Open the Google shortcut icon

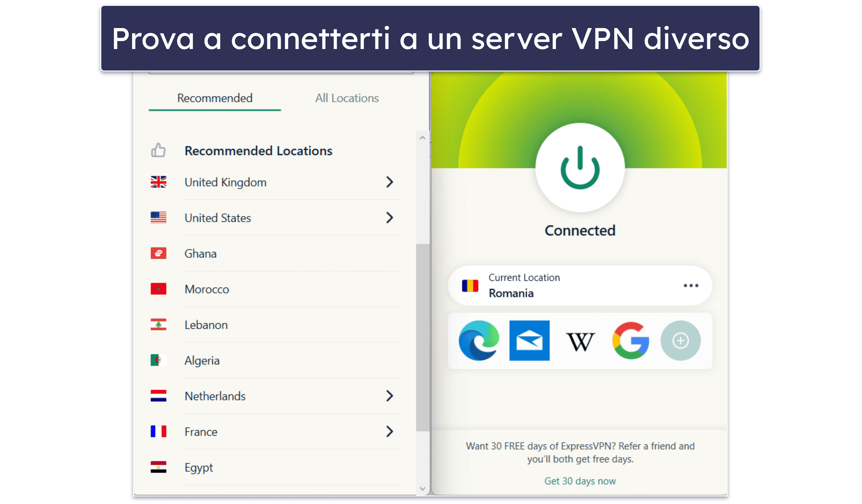630,340
